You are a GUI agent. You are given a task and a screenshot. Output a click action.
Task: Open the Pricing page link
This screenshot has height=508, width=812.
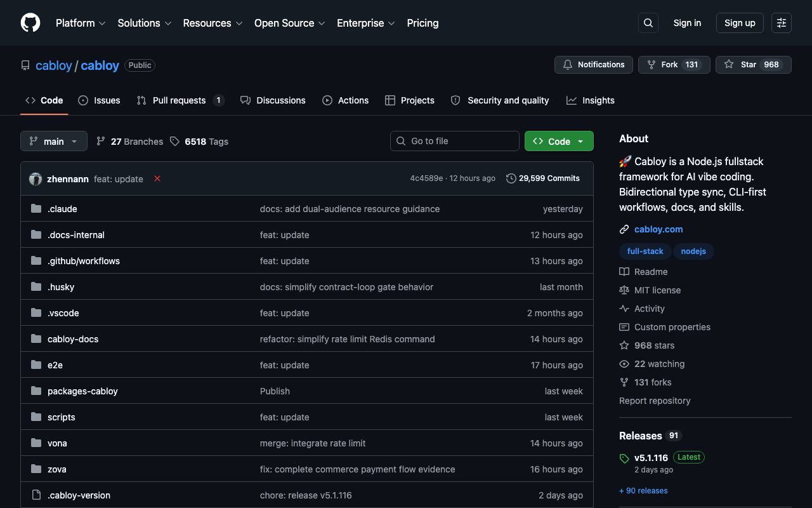(x=422, y=23)
